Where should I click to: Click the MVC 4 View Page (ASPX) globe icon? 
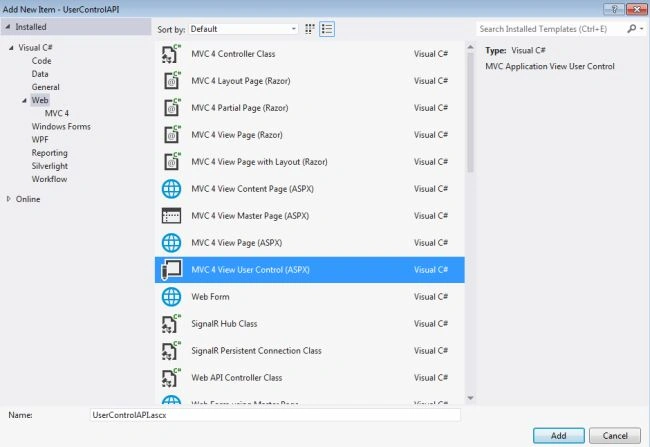tap(171, 243)
